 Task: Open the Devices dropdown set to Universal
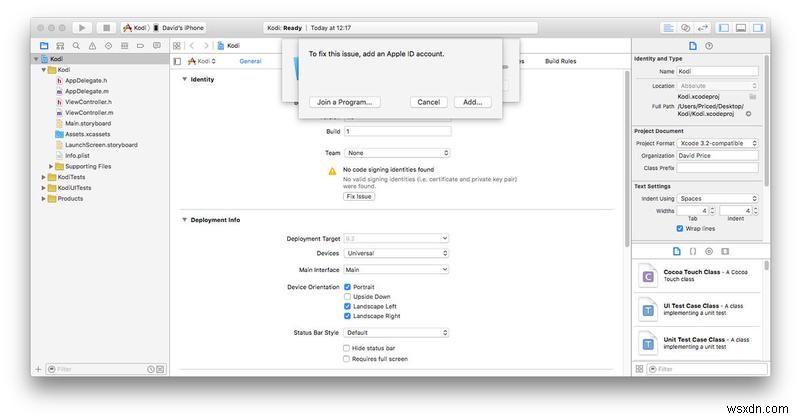click(396, 254)
